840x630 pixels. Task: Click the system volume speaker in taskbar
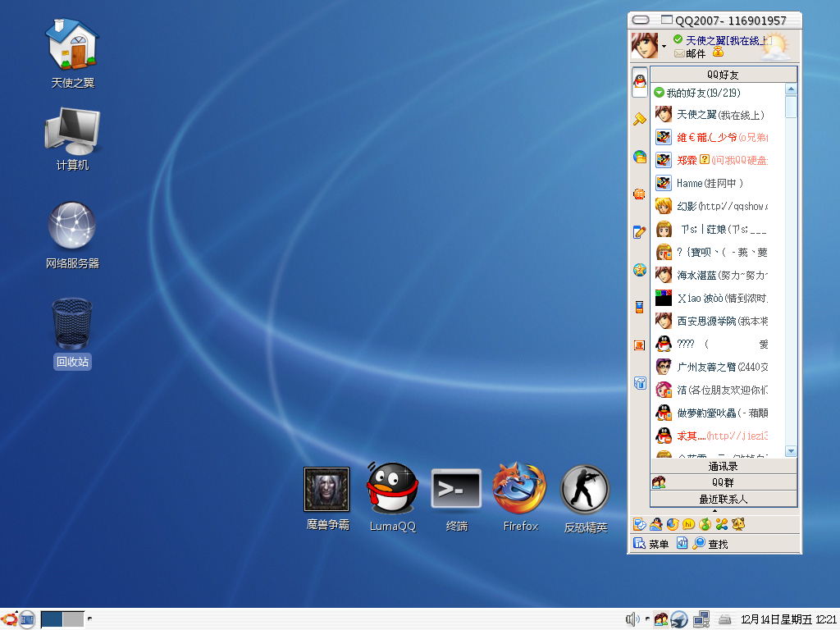click(632, 619)
